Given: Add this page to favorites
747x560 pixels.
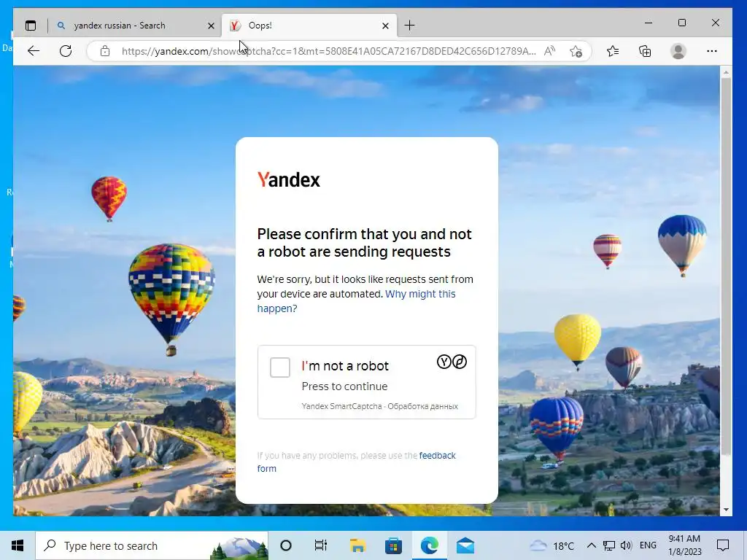Looking at the screenshot, I should pyautogui.click(x=576, y=51).
